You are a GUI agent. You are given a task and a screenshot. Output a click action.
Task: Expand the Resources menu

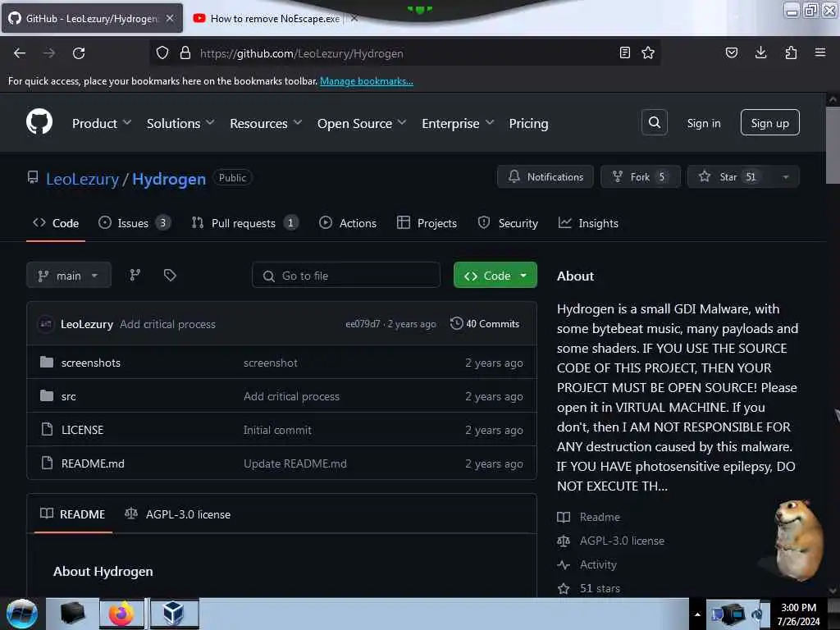pyautogui.click(x=266, y=124)
